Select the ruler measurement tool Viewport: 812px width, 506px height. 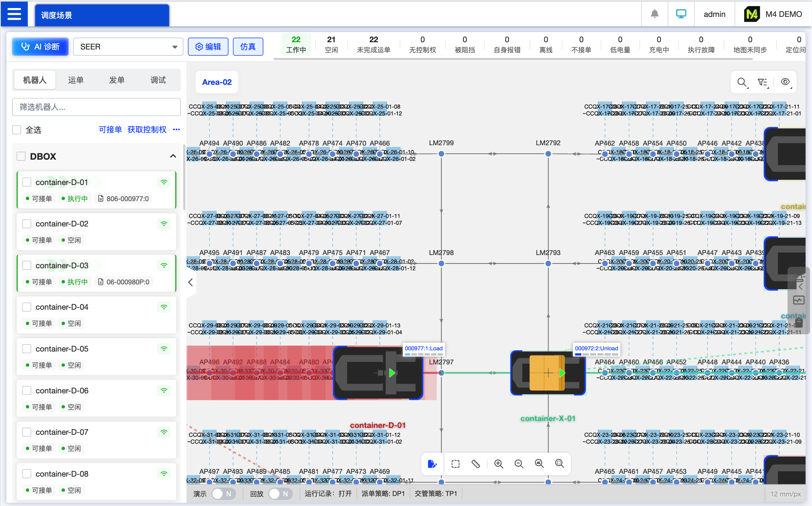pos(476,464)
